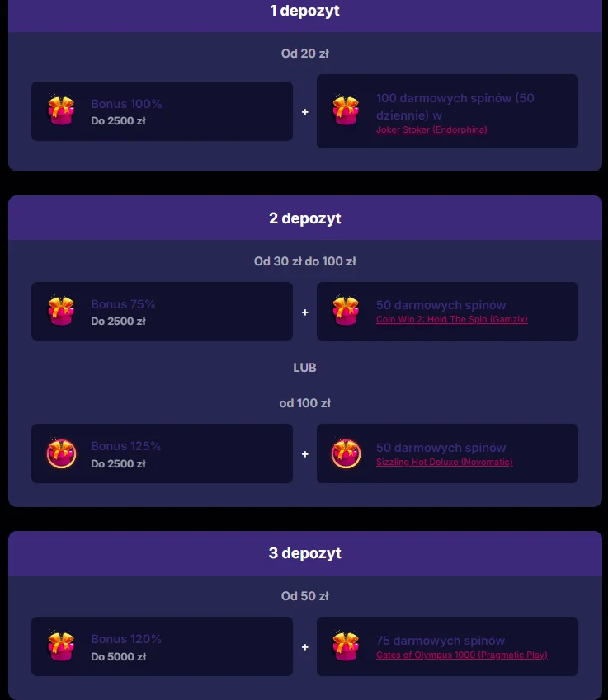Image resolution: width=608 pixels, height=700 pixels.
Task: Click the Bonus 120% Do 5000 zł card
Action: pos(162,646)
